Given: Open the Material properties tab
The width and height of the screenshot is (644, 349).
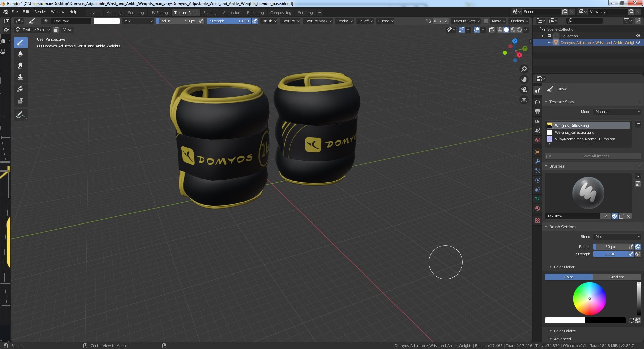Looking at the screenshot, I should pos(538,208).
